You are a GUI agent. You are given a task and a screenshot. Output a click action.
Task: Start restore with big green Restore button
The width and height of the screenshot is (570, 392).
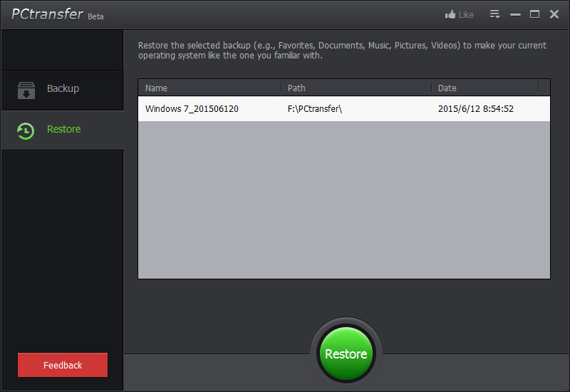[x=346, y=354]
